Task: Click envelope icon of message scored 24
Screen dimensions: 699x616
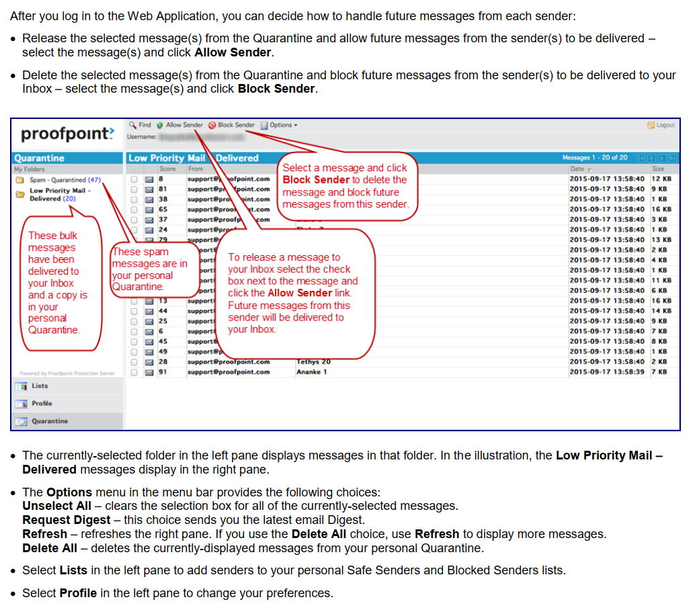Action: [x=149, y=230]
